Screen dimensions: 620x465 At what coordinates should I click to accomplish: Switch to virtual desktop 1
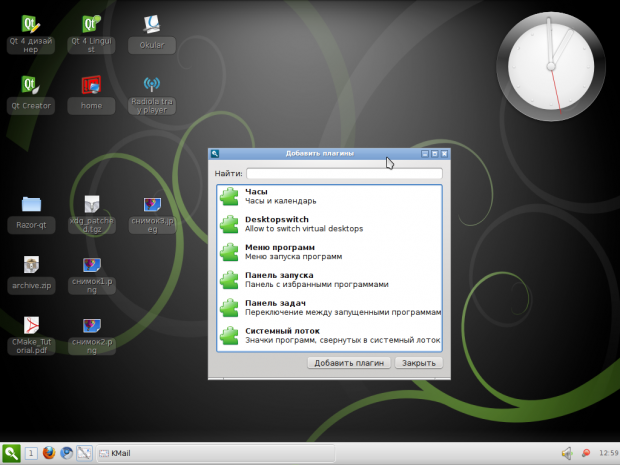click(x=31, y=453)
